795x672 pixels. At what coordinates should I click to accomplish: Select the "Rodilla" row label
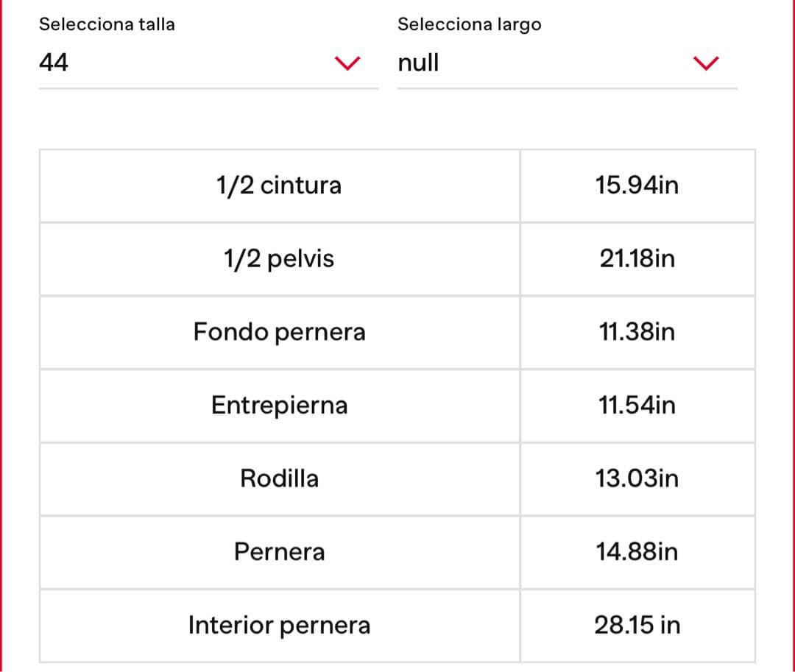[x=279, y=478]
